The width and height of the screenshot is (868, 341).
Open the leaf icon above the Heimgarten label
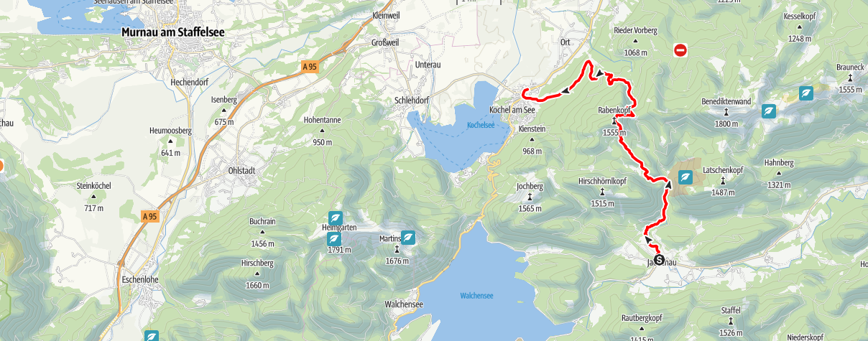coord(335,218)
